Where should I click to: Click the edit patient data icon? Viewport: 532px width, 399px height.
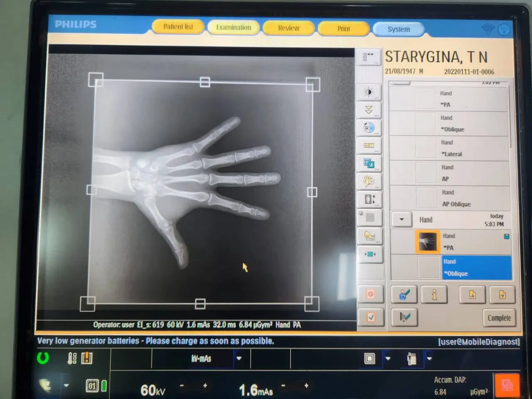(x=404, y=295)
